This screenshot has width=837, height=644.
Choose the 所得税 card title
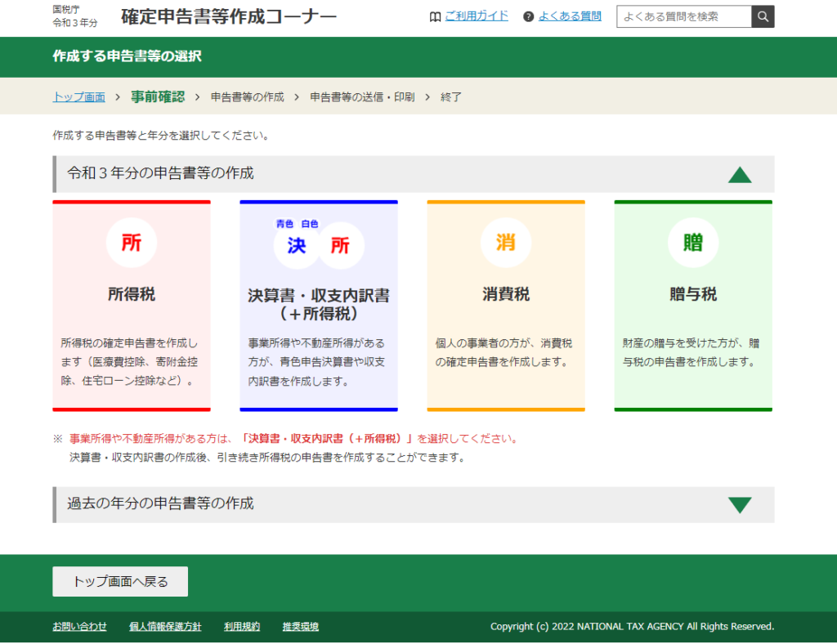[x=132, y=294]
